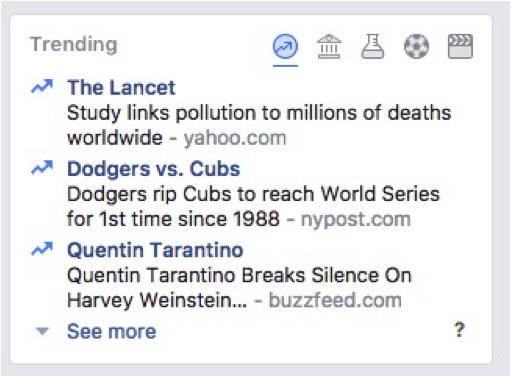This screenshot has width=511, height=377.
Task: Click the trend arrow beside Dodgers vs. Cubs
Action: (x=42, y=168)
